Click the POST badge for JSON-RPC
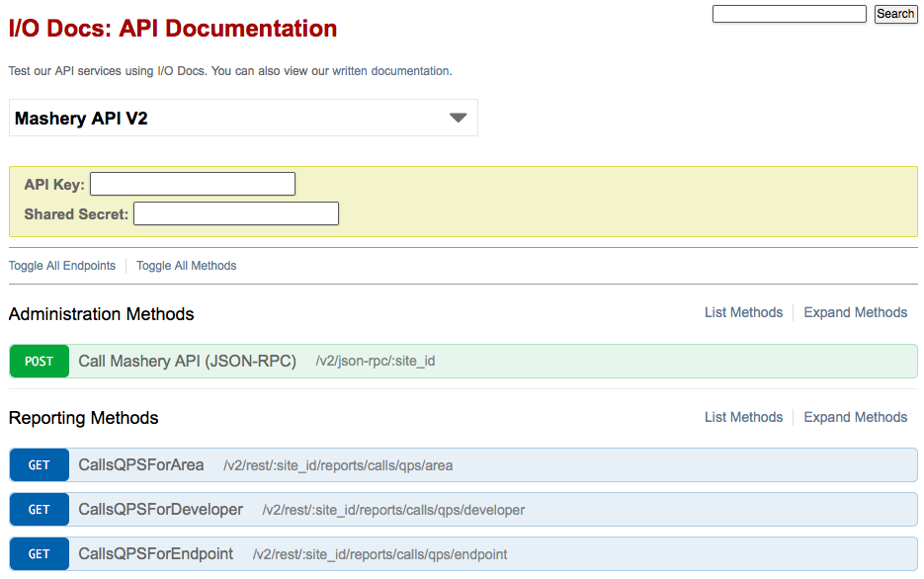Screen dimensions: 924x579 (x=39, y=361)
